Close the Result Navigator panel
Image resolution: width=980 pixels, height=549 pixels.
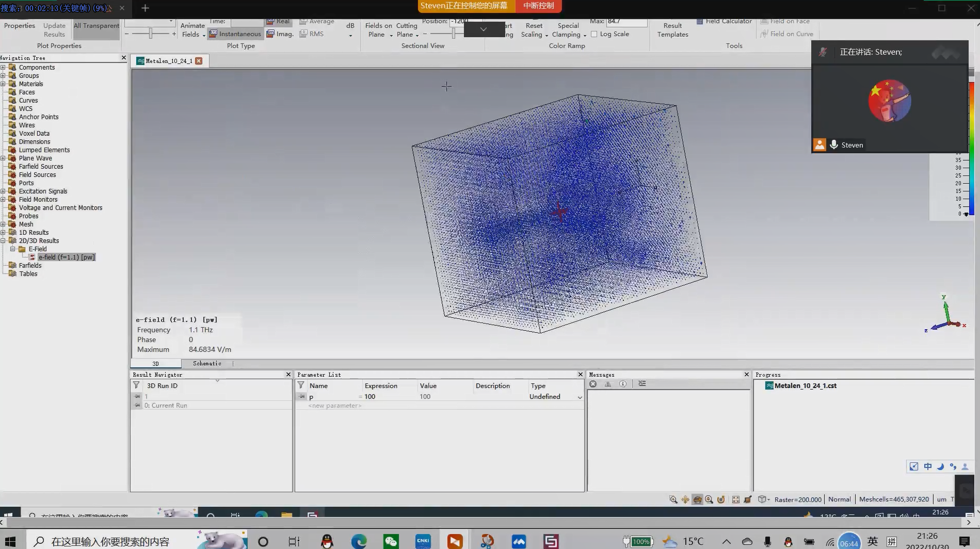[288, 375]
